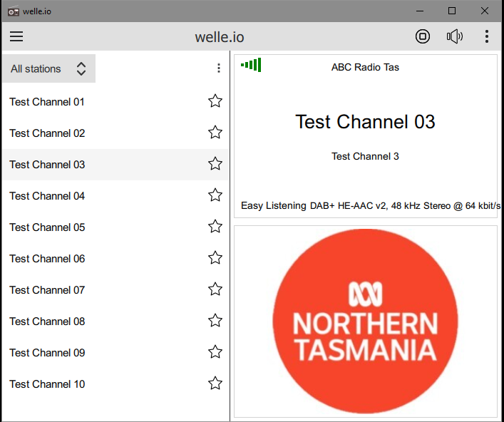Open the station list three-dot menu

(x=219, y=68)
